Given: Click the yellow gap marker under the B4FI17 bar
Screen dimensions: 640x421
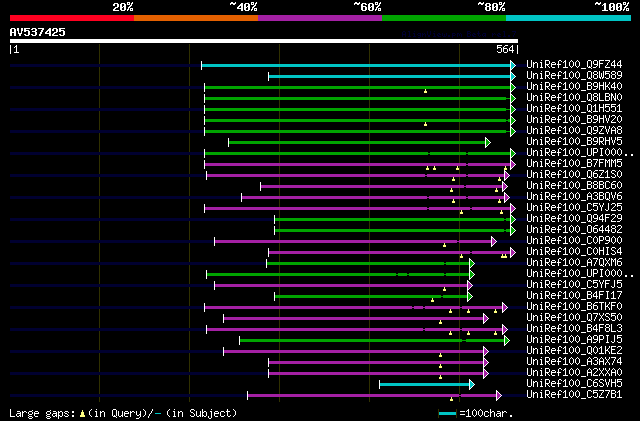Looking at the screenshot, I should coord(432,300).
